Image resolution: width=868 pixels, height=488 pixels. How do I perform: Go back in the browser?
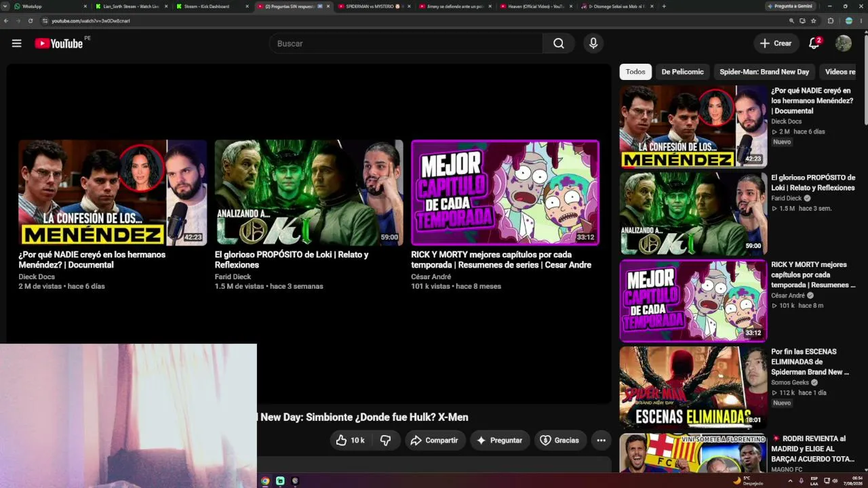pos(6,21)
